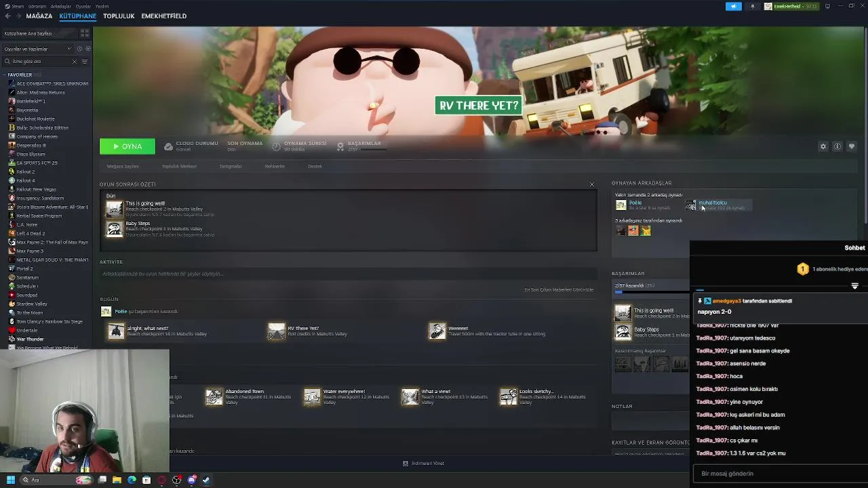
Task: Open File Explorer from the taskbar
Action: (117, 480)
